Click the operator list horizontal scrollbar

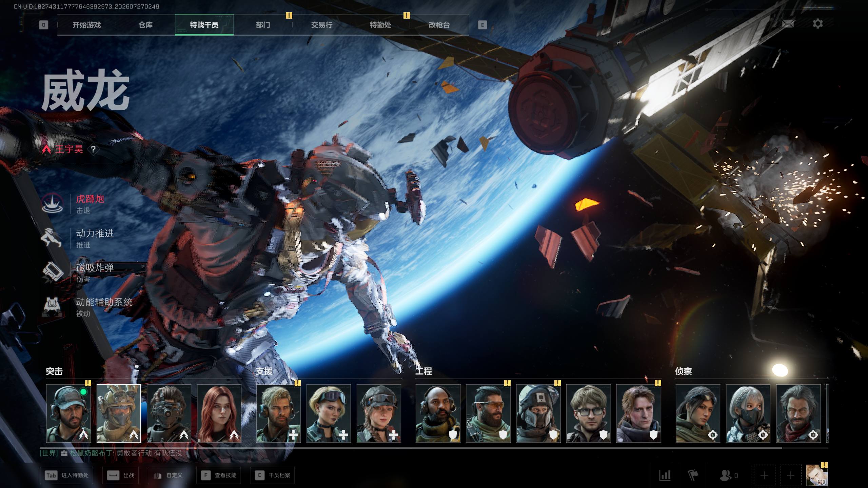point(434,448)
